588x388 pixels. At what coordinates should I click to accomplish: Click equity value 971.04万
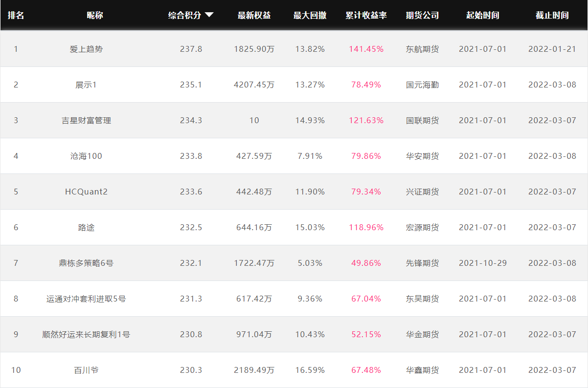click(x=254, y=334)
